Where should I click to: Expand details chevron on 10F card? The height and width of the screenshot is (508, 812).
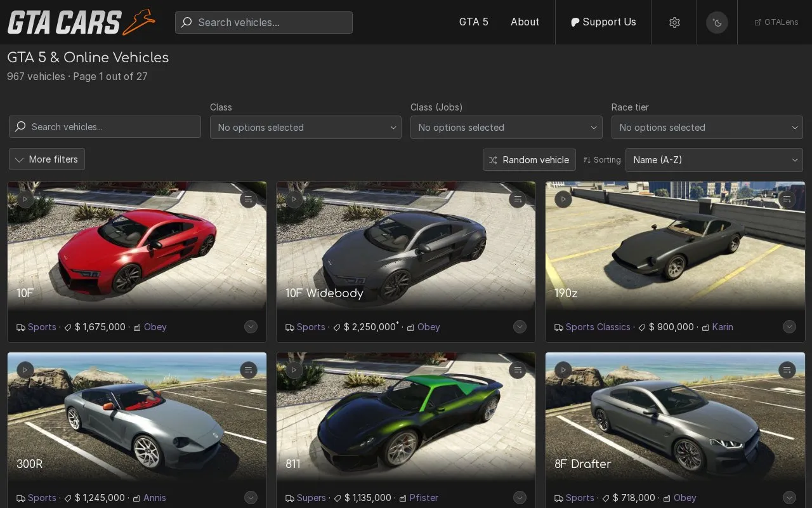[x=251, y=327]
